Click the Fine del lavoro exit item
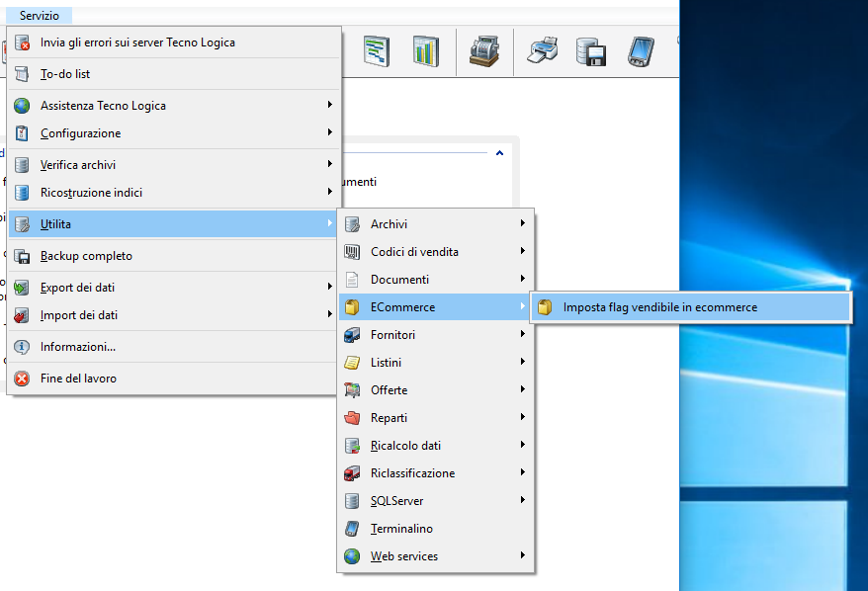Viewport: 868px width, 591px height. [78, 379]
